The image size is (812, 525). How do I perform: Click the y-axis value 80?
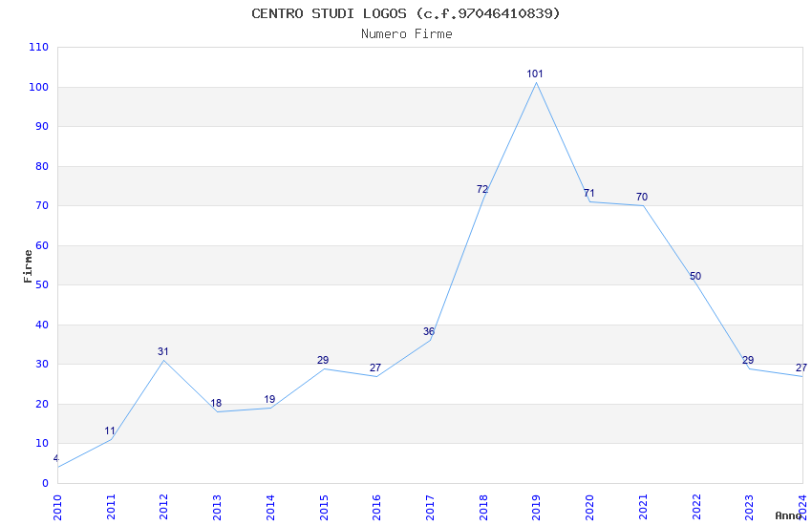point(42,166)
